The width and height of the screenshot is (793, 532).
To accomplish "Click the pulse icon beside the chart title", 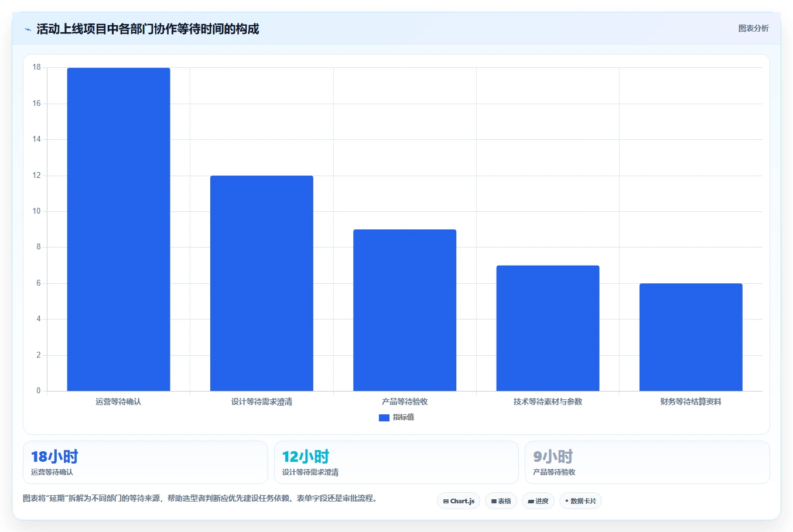I will [x=28, y=29].
